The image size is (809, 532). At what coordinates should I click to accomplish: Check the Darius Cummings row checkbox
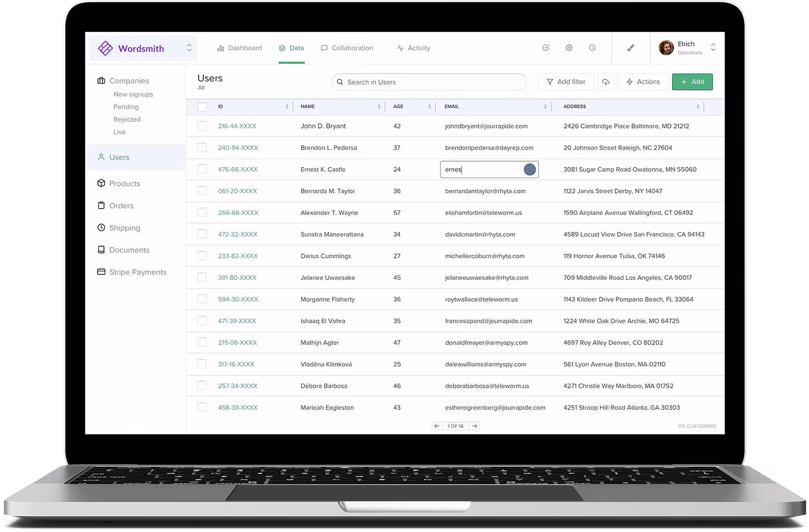(202, 256)
